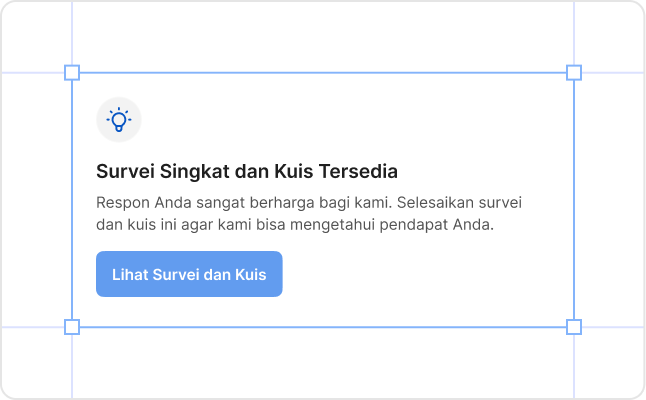Click the bottom edge of the selection frame

[x=320, y=327]
